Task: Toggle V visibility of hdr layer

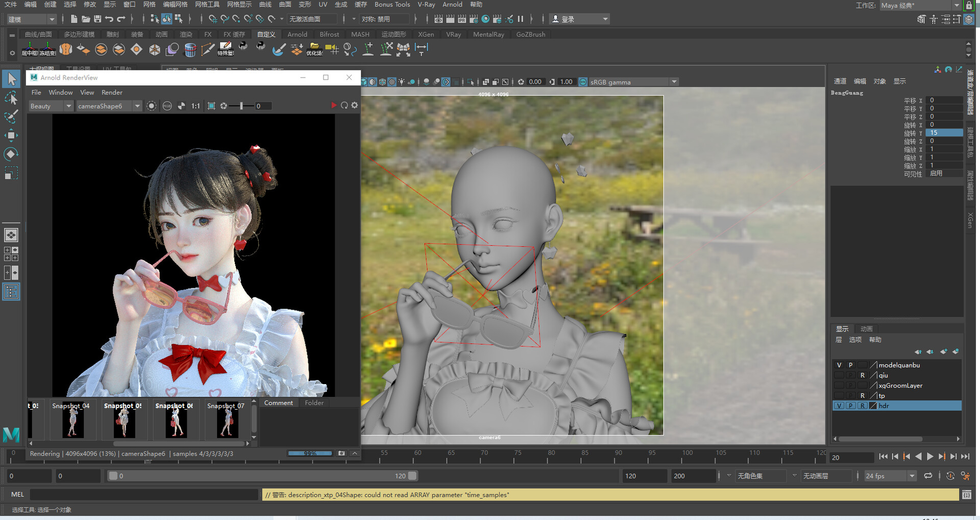Action: tap(839, 406)
